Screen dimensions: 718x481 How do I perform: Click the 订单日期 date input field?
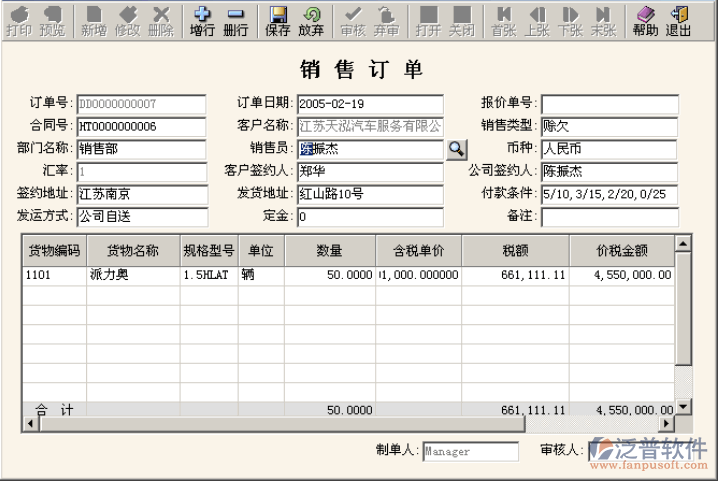(x=369, y=104)
